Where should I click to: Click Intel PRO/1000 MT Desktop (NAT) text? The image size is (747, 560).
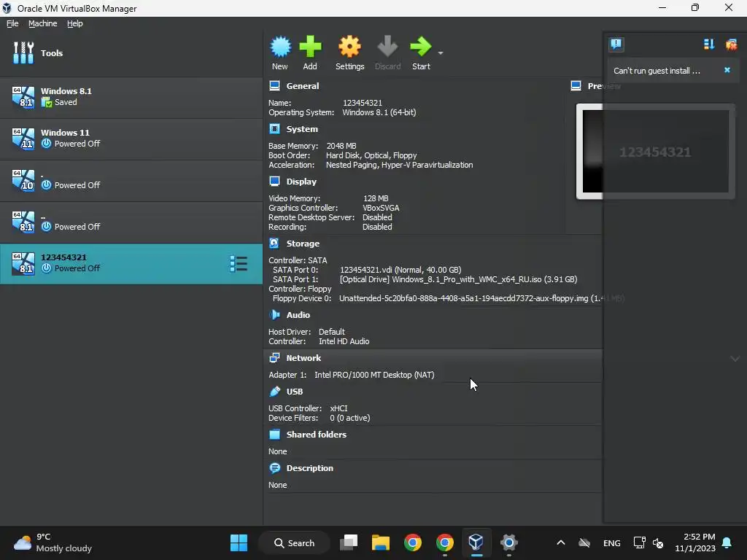point(374,375)
